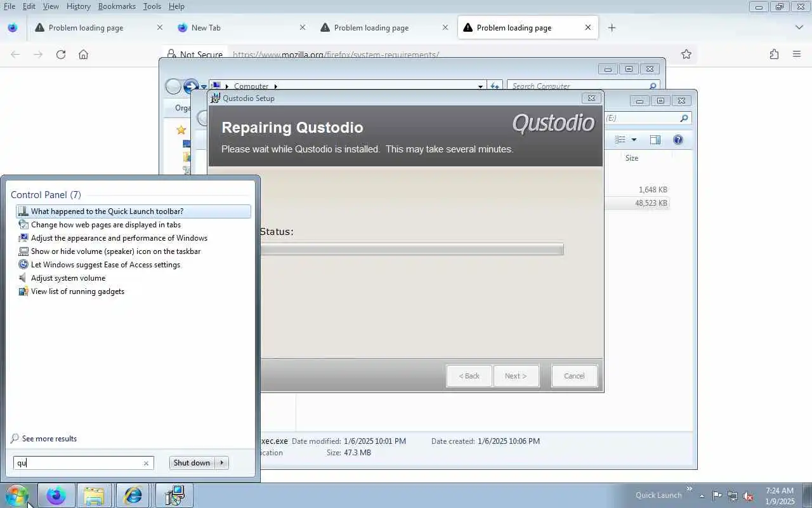Click the Explorer help question mark icon
The height and width of the screenshot is (508, 812).
point(678,140)
